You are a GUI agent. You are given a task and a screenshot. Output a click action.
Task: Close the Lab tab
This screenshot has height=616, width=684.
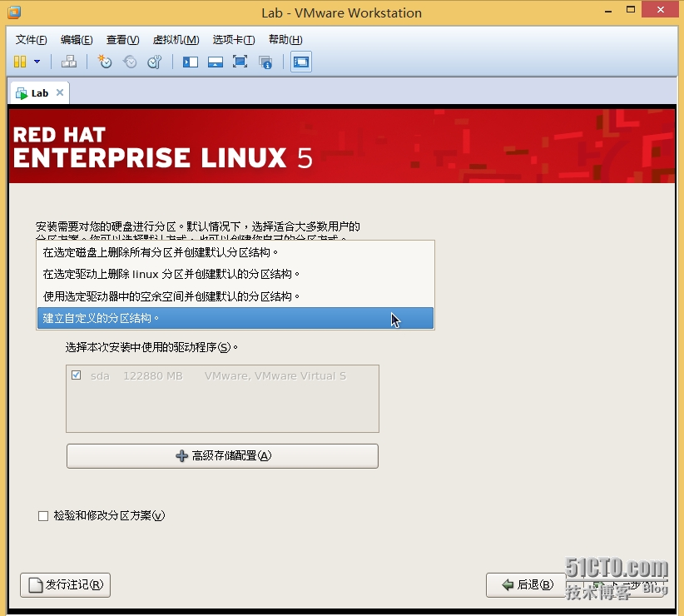pos(60,92)
